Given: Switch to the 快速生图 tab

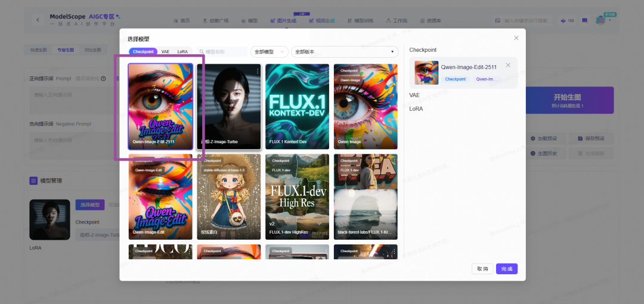Looking at the screenshot, I should (39, 50).
